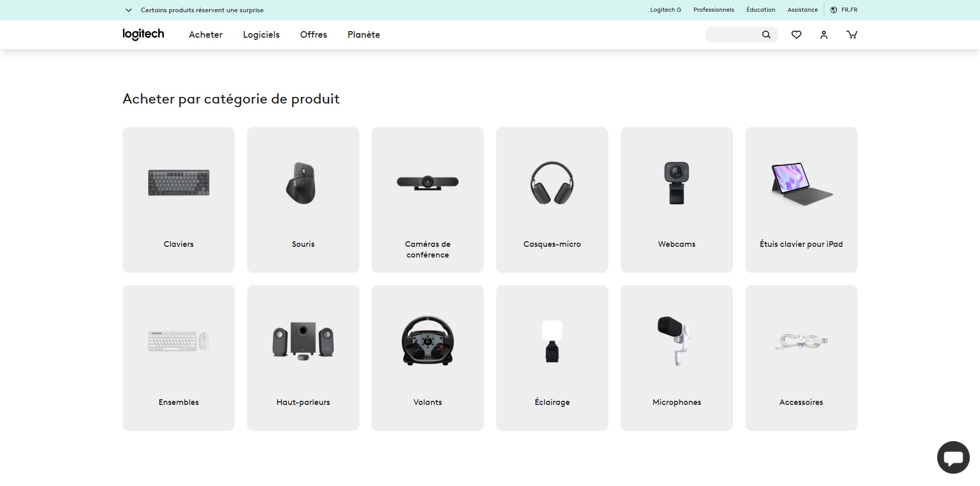Viewport: 980px width, 486px height.
Task: Expand the announcement banner chevron
Action: click(x=129, y=10)
